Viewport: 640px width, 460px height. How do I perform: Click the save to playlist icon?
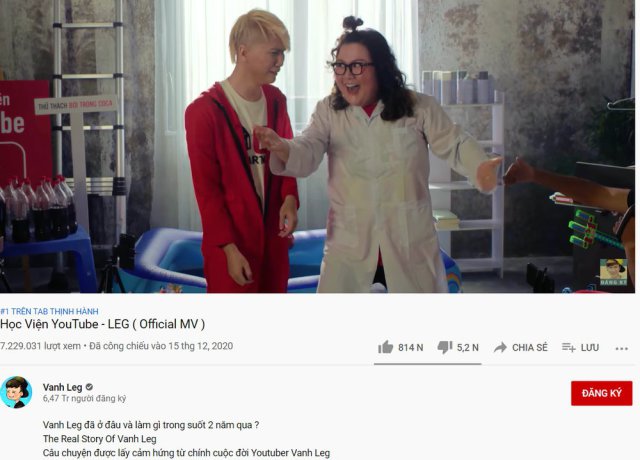click(x=569, y=347)
